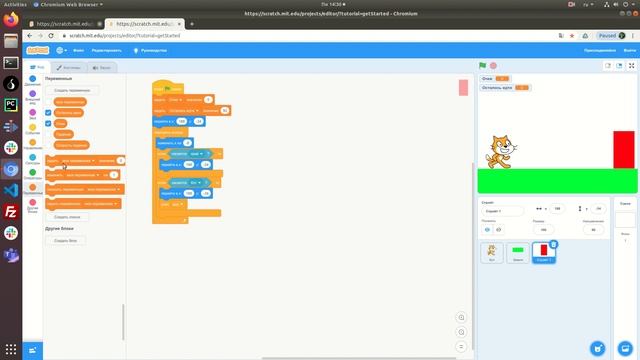Open FileZilla from the dock

point(11,212)
